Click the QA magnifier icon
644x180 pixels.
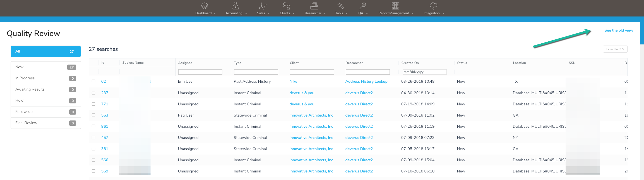pyautogui.click(x=363, y=6)
